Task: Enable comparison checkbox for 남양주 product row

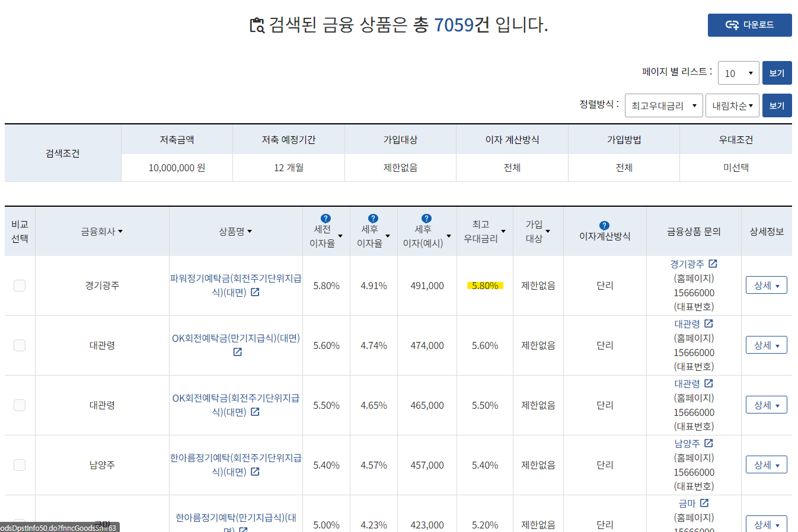Action: [x=20, y=465]
